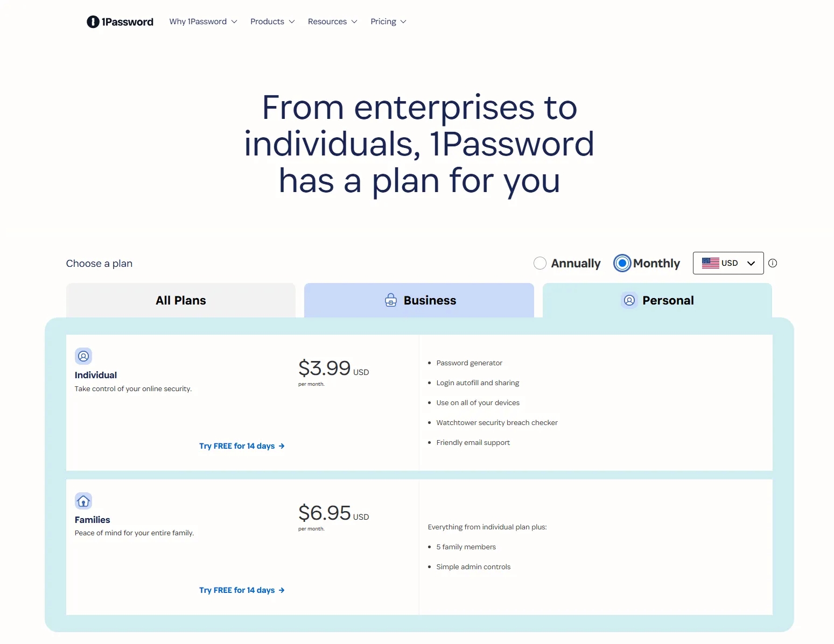The image size is (834, 644).
Task: Switch to the Business tab
Action: (x=419, y=300)
